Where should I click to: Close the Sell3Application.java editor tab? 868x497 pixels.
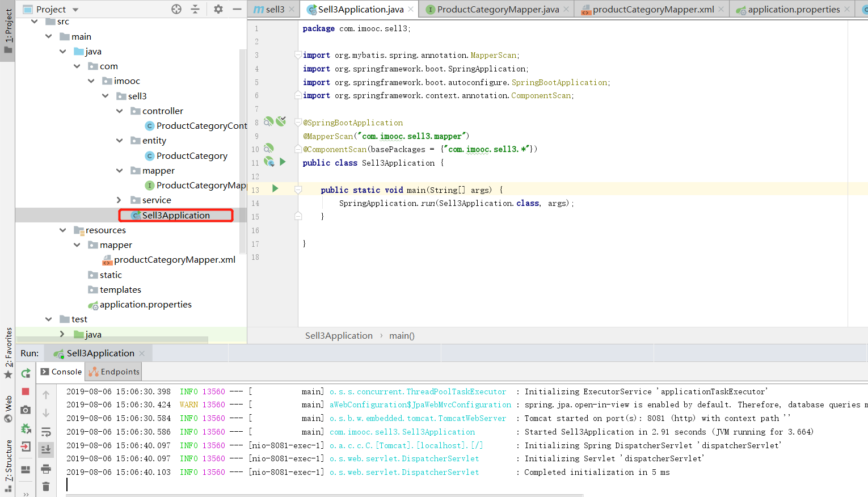[x=412, y=9]
